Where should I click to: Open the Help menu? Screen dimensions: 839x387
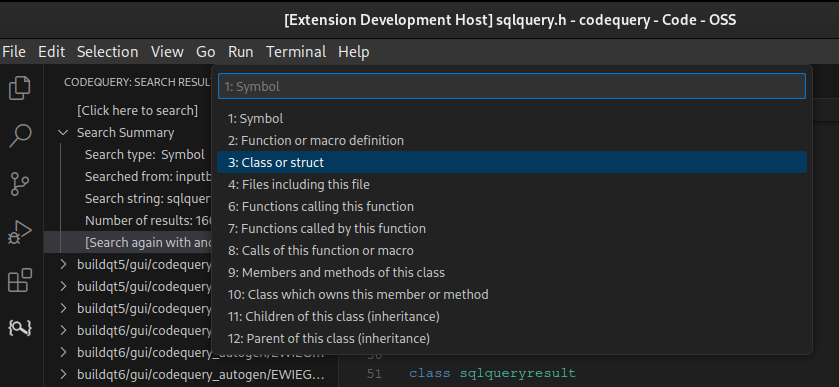(354, 52)
